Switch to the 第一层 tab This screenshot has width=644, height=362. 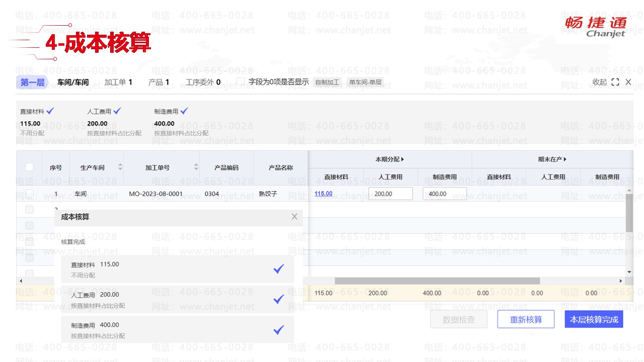click(x=32, y=82)
